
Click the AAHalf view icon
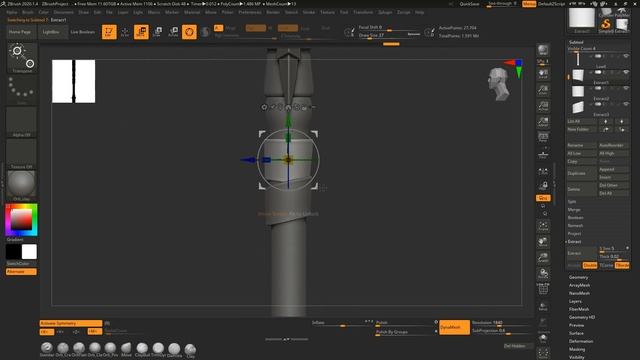pyautogui.click(x=543, y=122)
